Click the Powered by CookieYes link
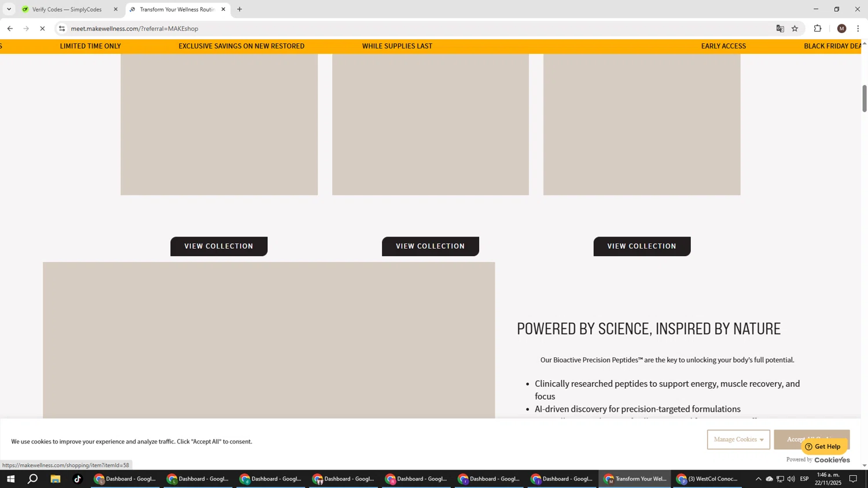The height and width of the screenshot is (488, 868). [818, 460]
